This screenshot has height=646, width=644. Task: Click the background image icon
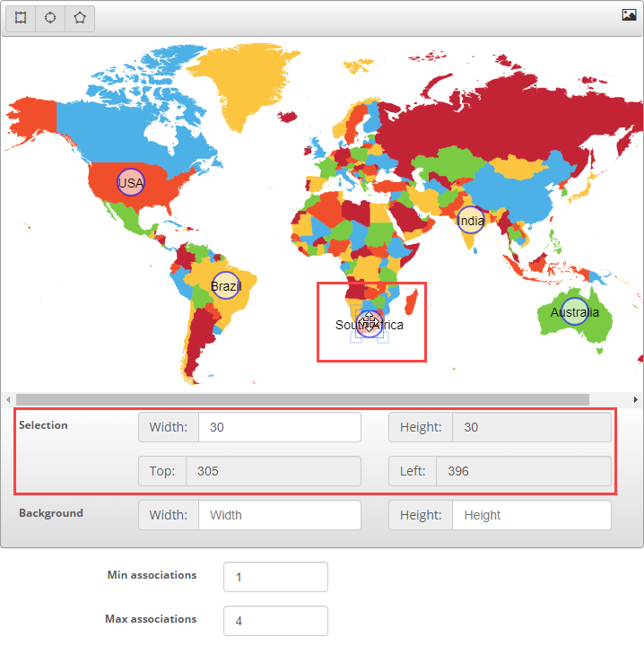(629, 14)
